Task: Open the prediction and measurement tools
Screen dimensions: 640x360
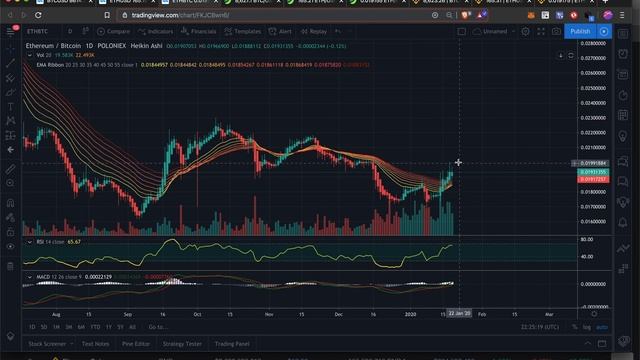Action: [x=11, y=136]
